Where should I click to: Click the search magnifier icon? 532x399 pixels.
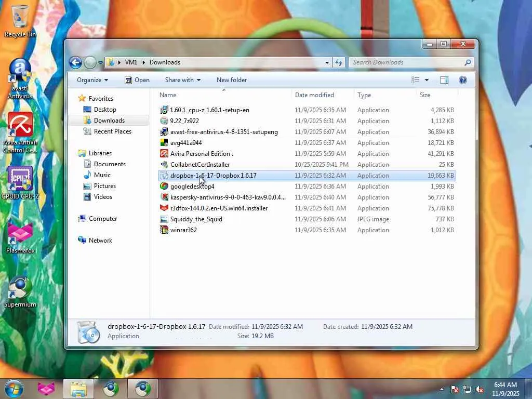click(x=468, y=62)
